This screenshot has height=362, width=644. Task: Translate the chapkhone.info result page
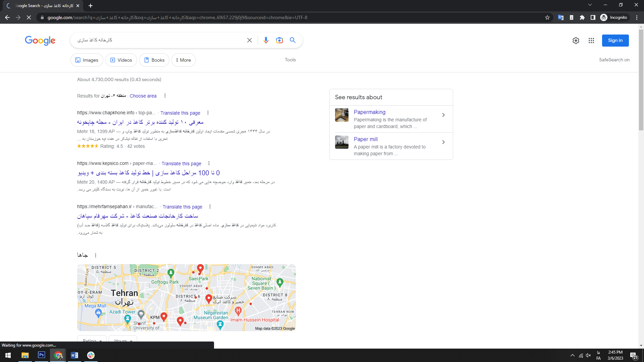pos(180,113)
